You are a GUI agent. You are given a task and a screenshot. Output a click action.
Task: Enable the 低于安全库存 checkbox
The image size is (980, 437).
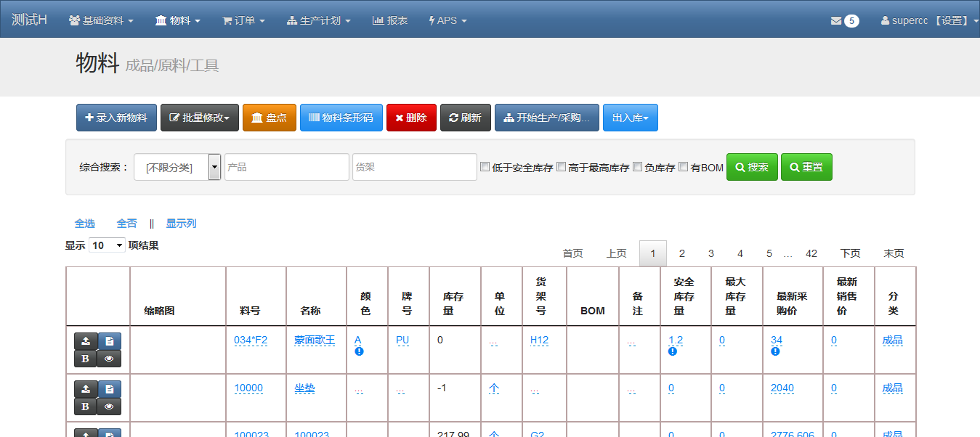[485, 167]
